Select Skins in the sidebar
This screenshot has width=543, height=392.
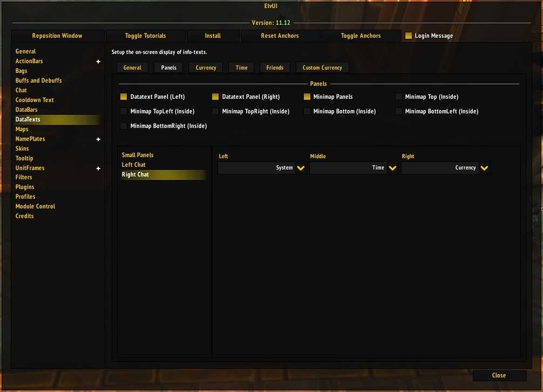22,148
